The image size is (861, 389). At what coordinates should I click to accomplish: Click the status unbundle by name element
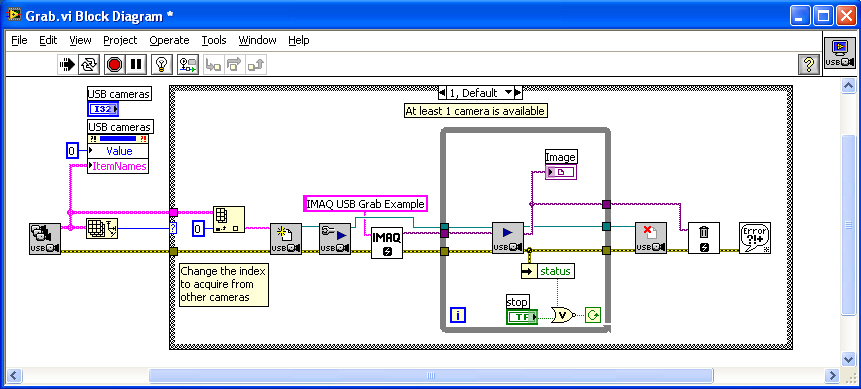point(547,271)
